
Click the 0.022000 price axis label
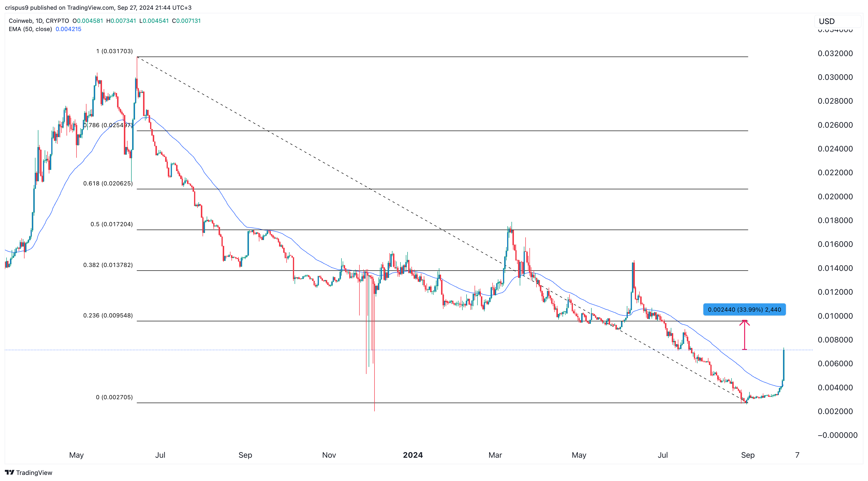tap(835, 173)
